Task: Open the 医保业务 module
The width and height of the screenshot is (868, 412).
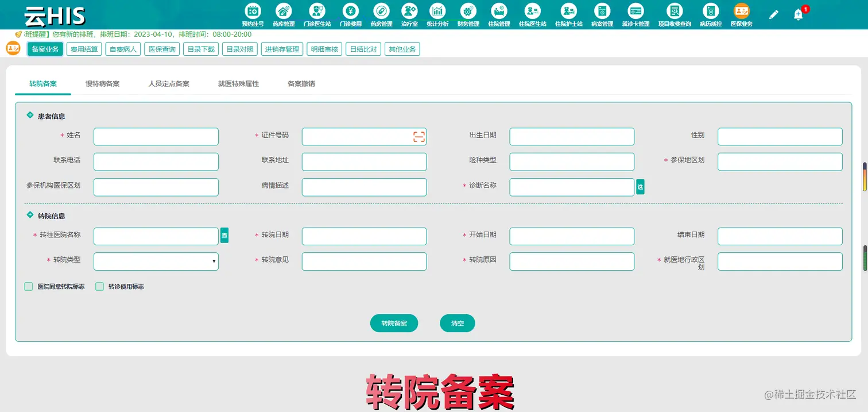Action: coord(741,14)
